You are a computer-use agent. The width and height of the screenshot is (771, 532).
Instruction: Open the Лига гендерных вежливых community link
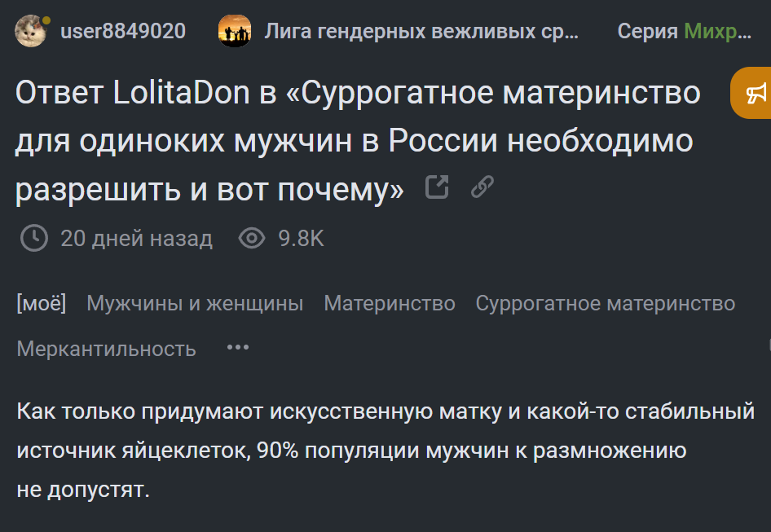[x=421, y=32]
